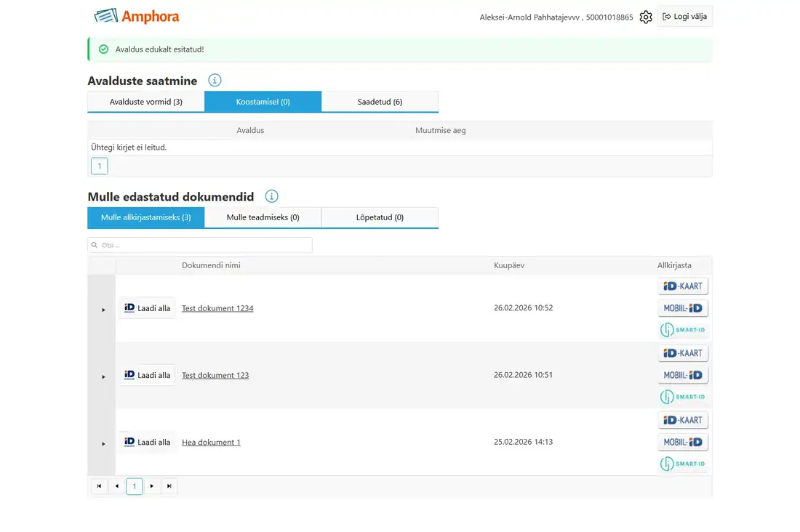Image resolution: width=800 pixels, height=532 pixels.
Task: Click the Amphora logo
Action: click(137, 16)
